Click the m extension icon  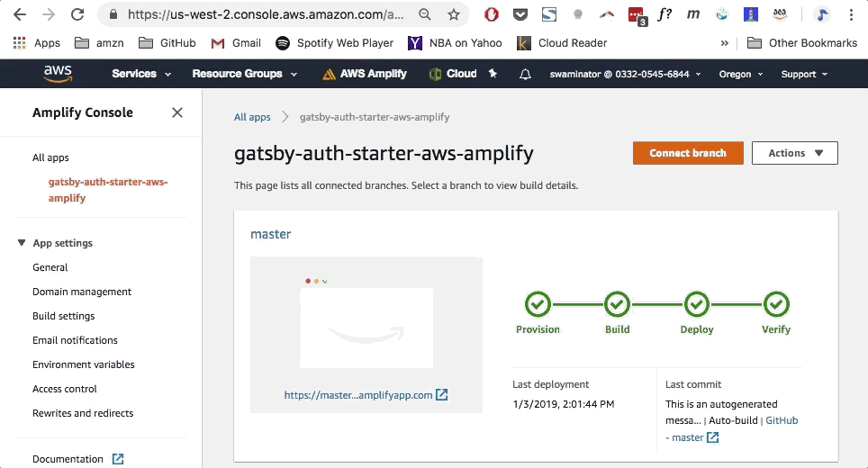click(x=693, y=14)
